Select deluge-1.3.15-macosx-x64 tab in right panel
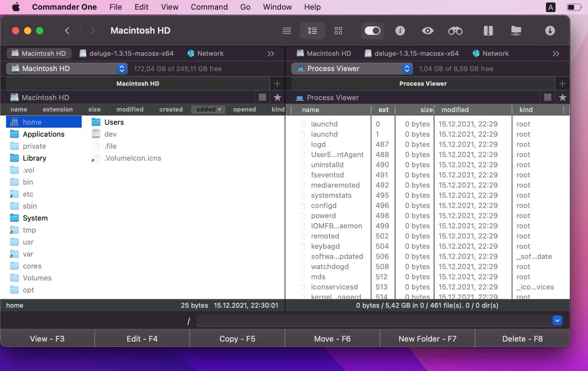The height and width of the screenshot is (371, 588). coord(412,53)
